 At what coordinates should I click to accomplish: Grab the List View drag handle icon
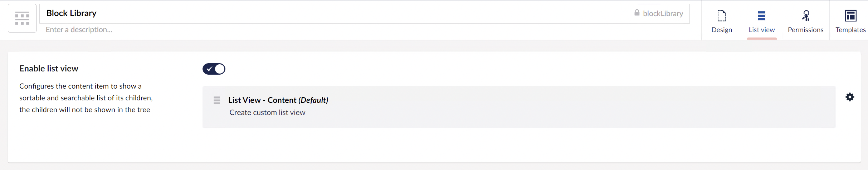217,100
